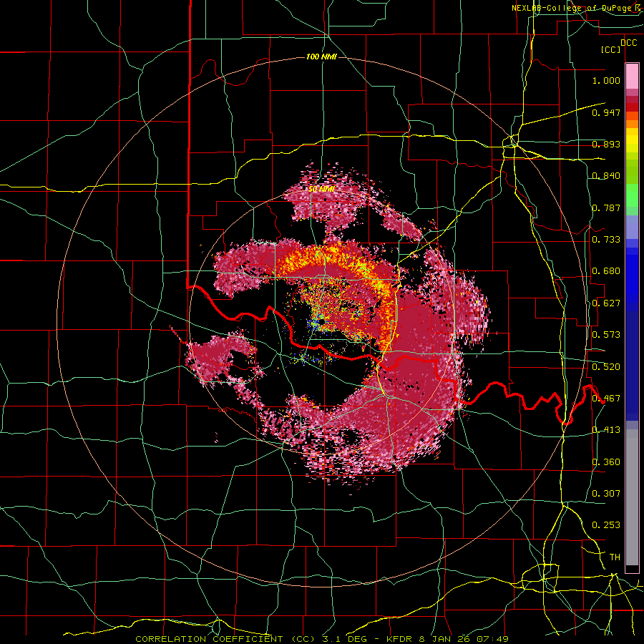Select the 0.840 scale value

[606, 176]
